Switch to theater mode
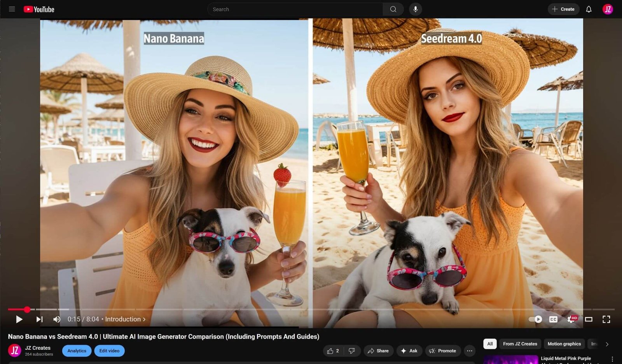The width and height of the screenshot is (622, 364). pyautogui.click(x=589, y=319)
